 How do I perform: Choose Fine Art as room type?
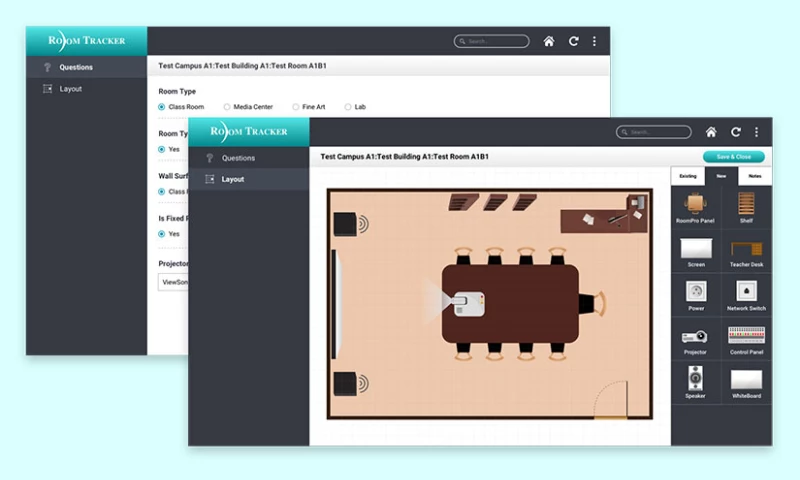(x=295, y=106)
